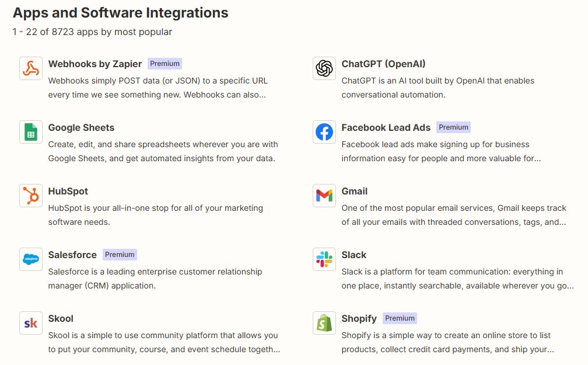Click the Shopify bag icon
This screenshot has width=588, height=365.
tap(324, 323)
